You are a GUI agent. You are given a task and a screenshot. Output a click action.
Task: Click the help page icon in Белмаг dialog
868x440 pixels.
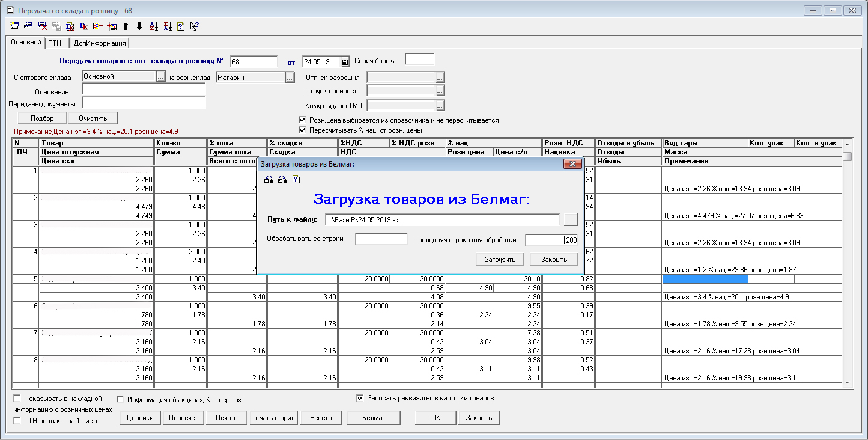click(296, 179)
